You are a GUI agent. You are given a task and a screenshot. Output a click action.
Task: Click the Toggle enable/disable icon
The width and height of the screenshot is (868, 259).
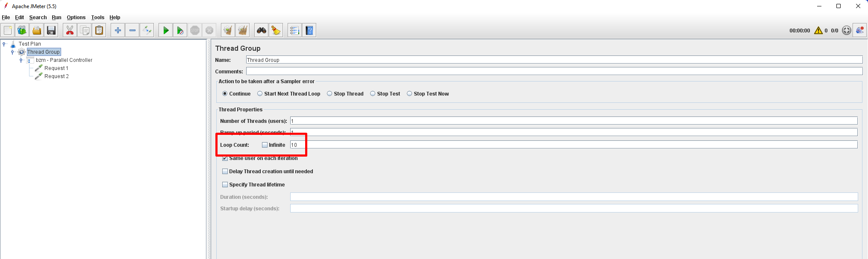click(147, 30)
